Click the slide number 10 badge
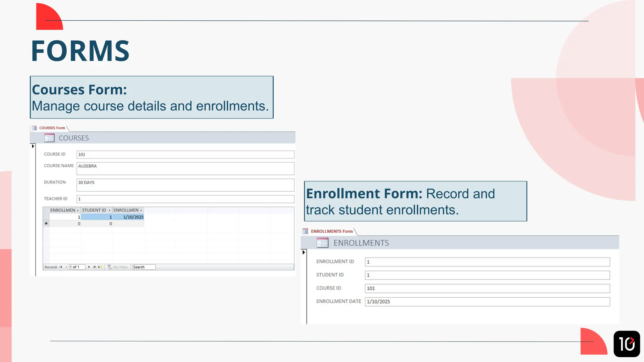644x362 pixels. tap(627, 344)
